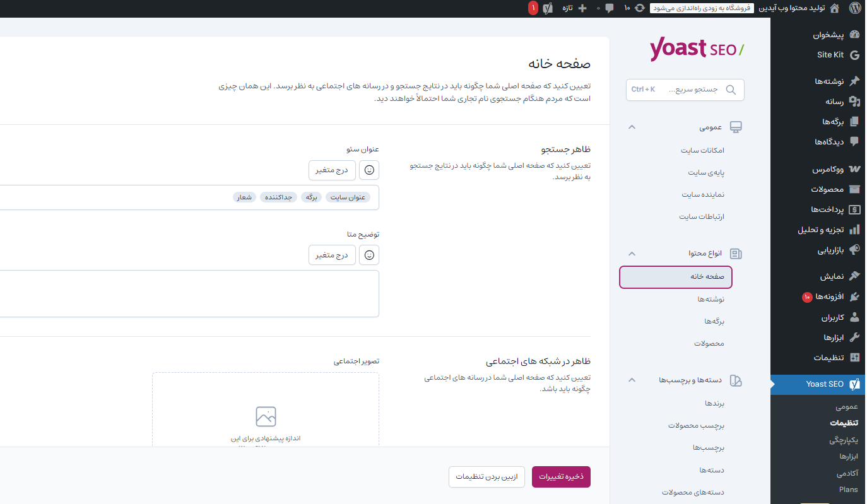The image size is (867, 504).
Task: Click the emoji picker beside عنوان سئو
Action: (x=369, y=170)
